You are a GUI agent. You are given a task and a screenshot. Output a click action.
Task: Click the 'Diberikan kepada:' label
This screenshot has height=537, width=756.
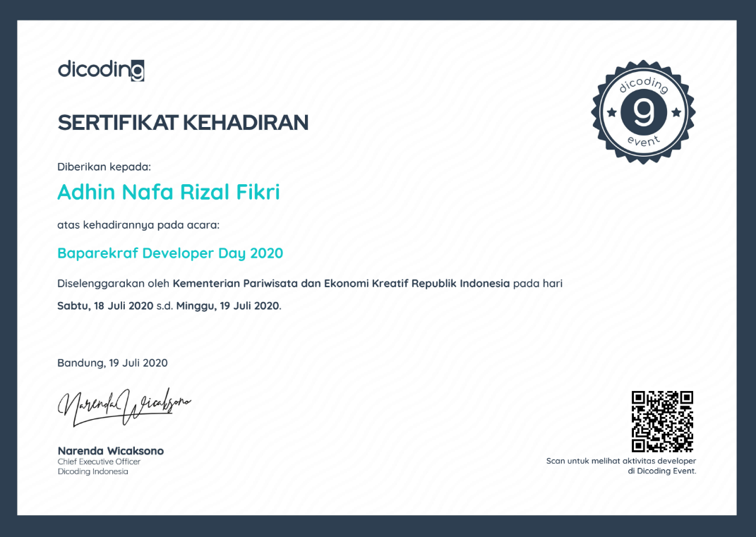click(x=104, y=167)
